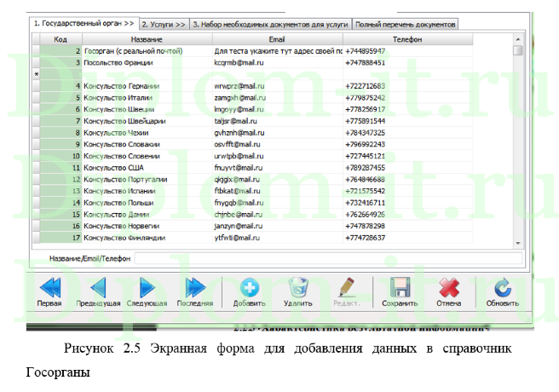The image size is (559, 392).
Task: Select the Консульство Норвегии cell
Action: (147, 226)
